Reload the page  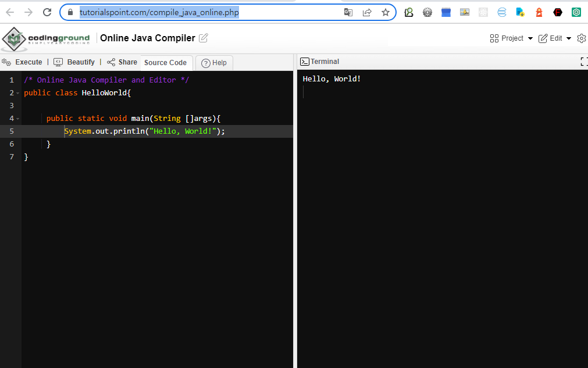click(x=47, y=12)
